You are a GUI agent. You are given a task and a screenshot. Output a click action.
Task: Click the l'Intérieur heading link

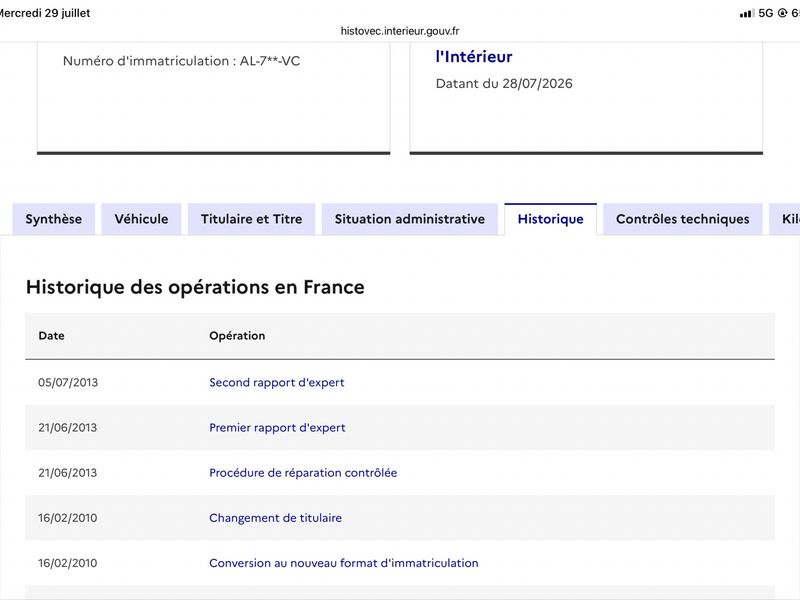click(474, 57)
